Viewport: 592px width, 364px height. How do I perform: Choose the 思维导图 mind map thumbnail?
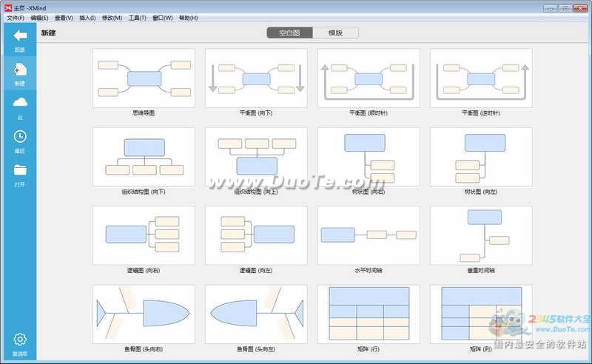click(x=144, y=78)
